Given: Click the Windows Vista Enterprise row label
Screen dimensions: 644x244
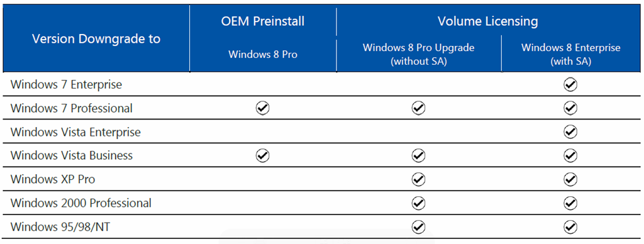Looking at the screenshot, I should 75,132.
